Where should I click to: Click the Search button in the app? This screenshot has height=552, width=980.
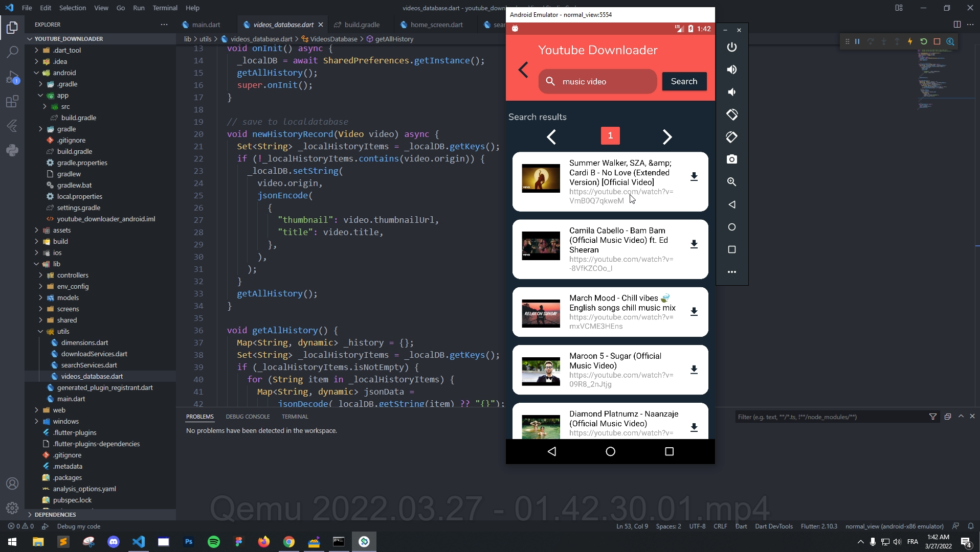point(684,81)
